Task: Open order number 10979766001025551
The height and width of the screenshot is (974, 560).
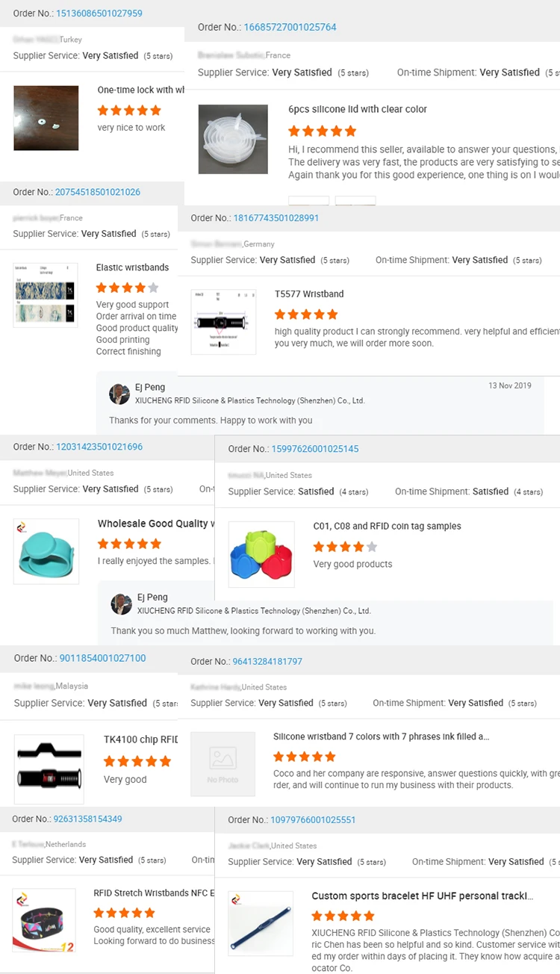Action: [x=313, y=820]
